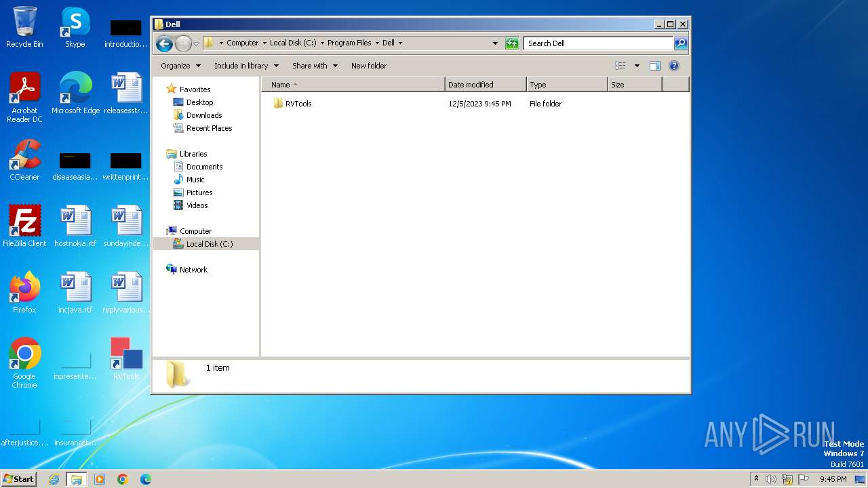Open the Share with menu
The height and width of the screenshot is (488, 868).
(x=315, y=66)
